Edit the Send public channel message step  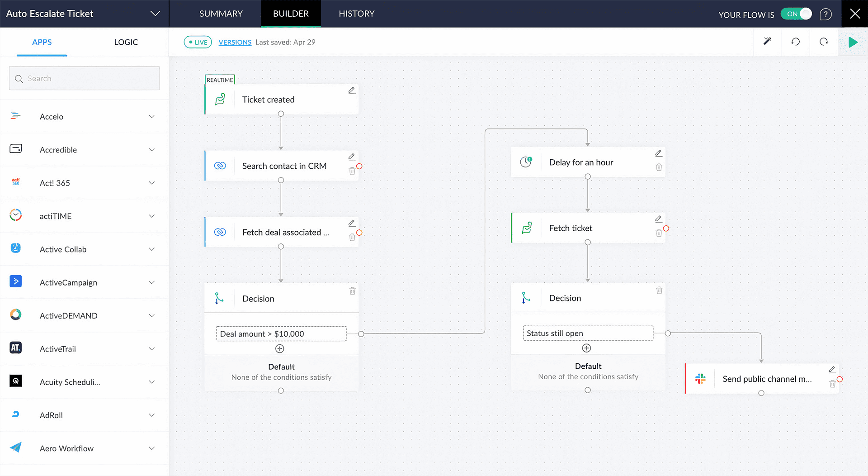tap(832, 370)
